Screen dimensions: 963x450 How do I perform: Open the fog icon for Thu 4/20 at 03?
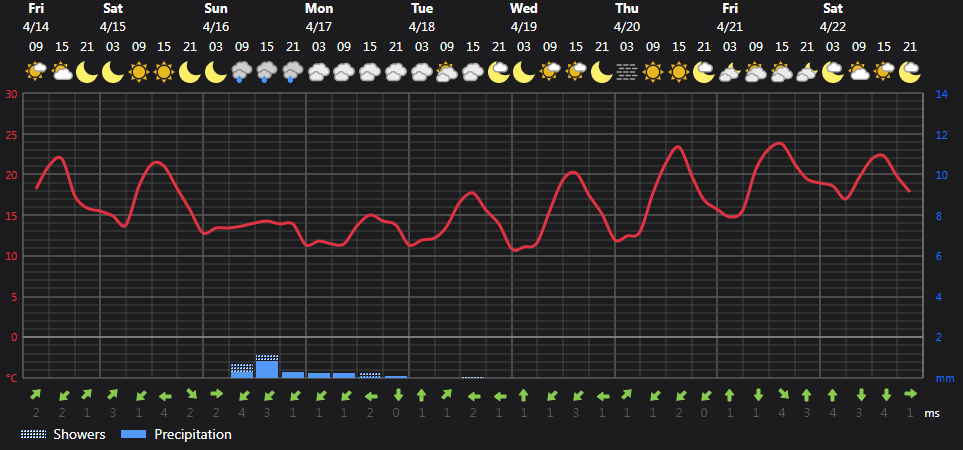point(626,71)
